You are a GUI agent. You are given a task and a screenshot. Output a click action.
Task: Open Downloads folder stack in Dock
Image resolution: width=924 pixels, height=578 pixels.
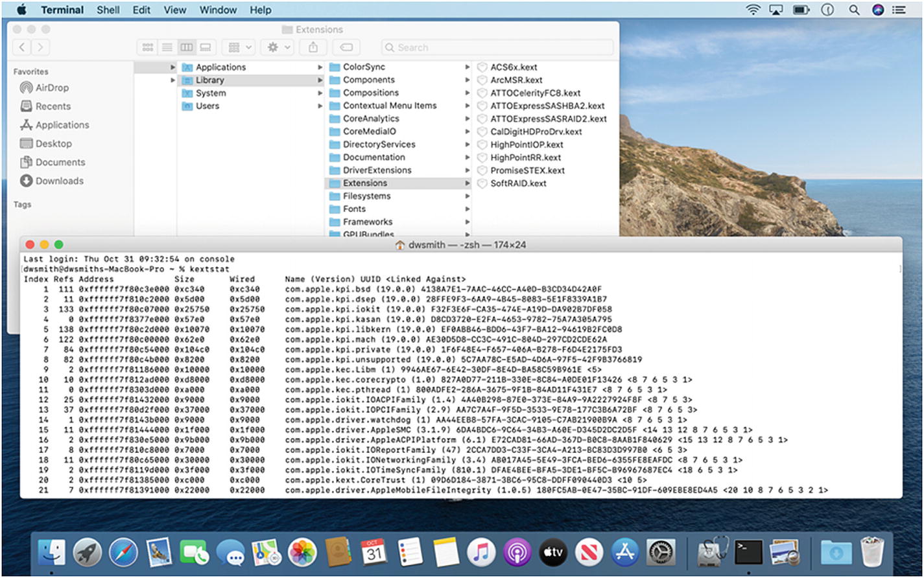tap(836, 552)
